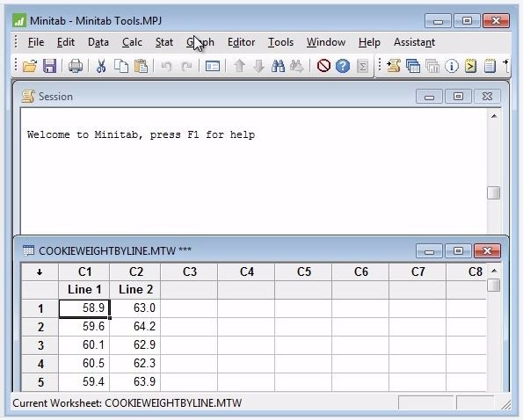This screenshot has width=523, height=420.
Task: Select column header C3
Action: [x=190, y=272]
